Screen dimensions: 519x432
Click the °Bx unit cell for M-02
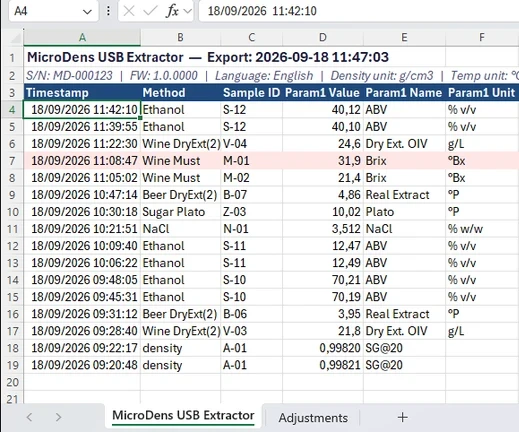482,178
